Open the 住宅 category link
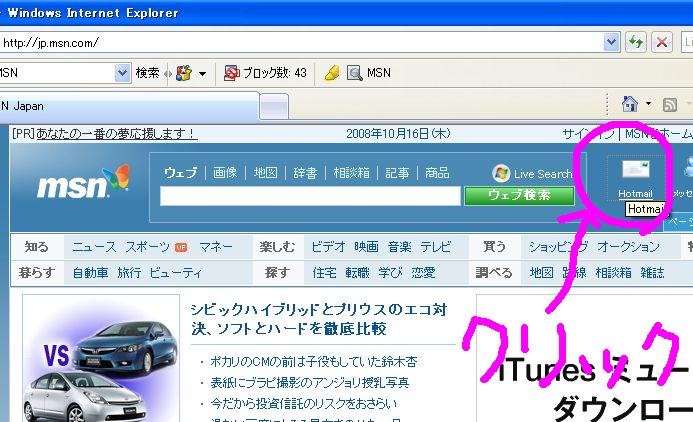Viewport: 693px width, 422px height. point(324,273)
